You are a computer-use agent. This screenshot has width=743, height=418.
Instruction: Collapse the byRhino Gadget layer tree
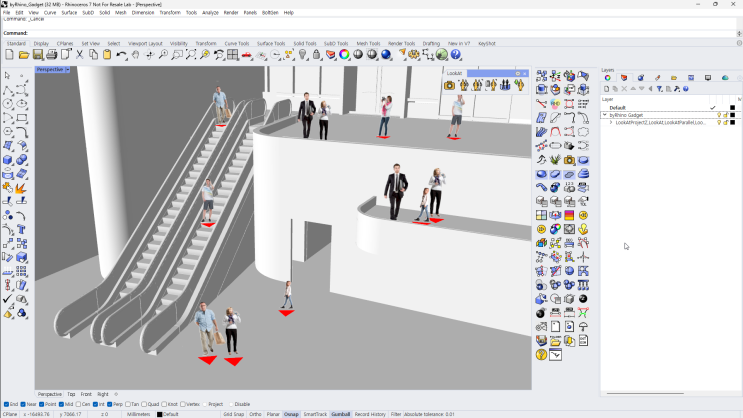605,115
